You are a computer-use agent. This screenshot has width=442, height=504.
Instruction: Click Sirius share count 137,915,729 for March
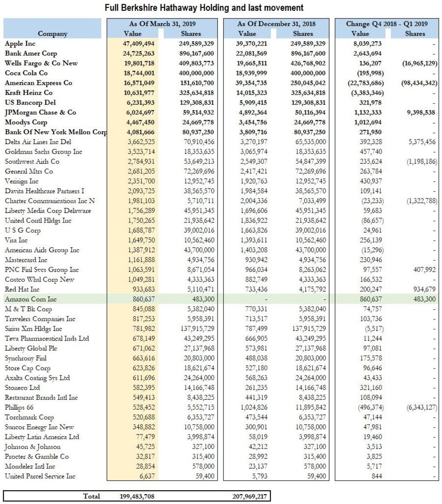(197, 329)
